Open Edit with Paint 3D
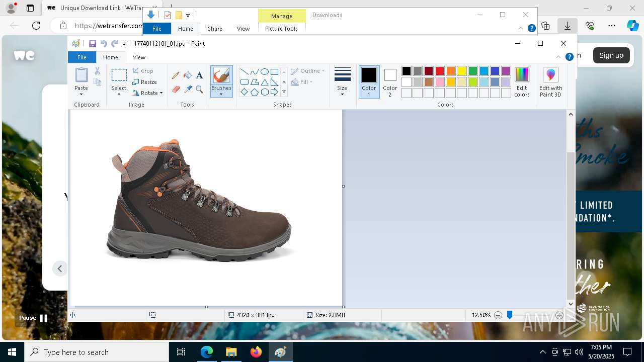The image size is (644, 362). pyautogui.click(x=550, y=82)
